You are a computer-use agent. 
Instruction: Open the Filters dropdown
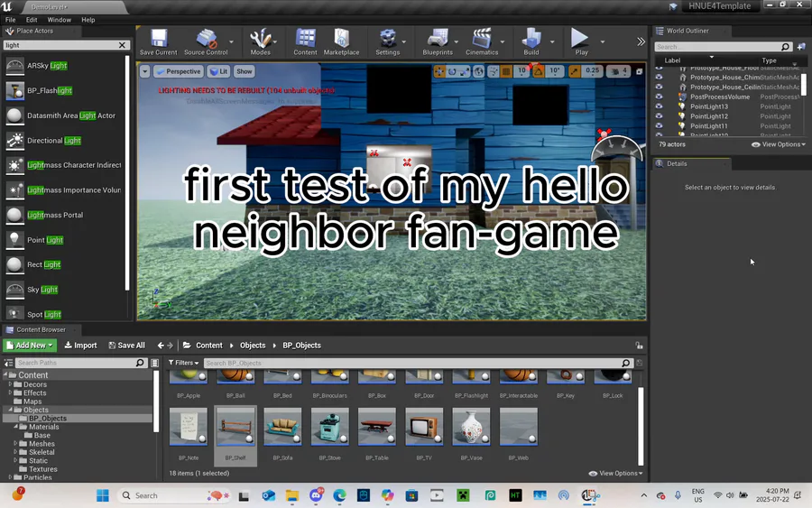pos(184,363)
